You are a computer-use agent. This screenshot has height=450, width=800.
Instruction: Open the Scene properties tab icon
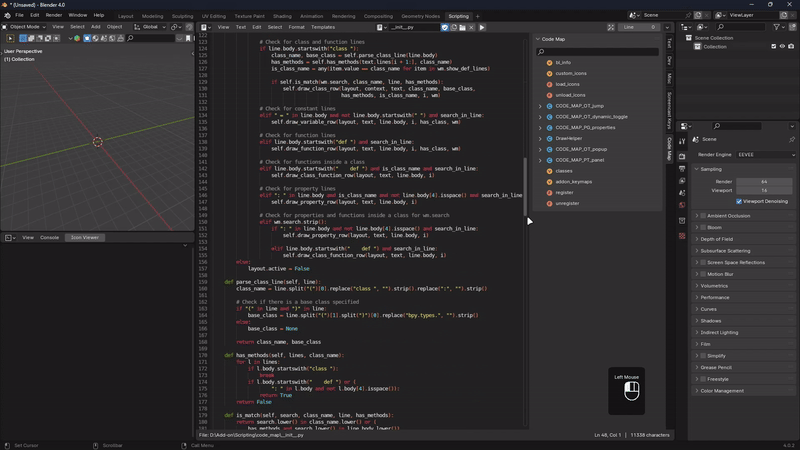[682, 193]
